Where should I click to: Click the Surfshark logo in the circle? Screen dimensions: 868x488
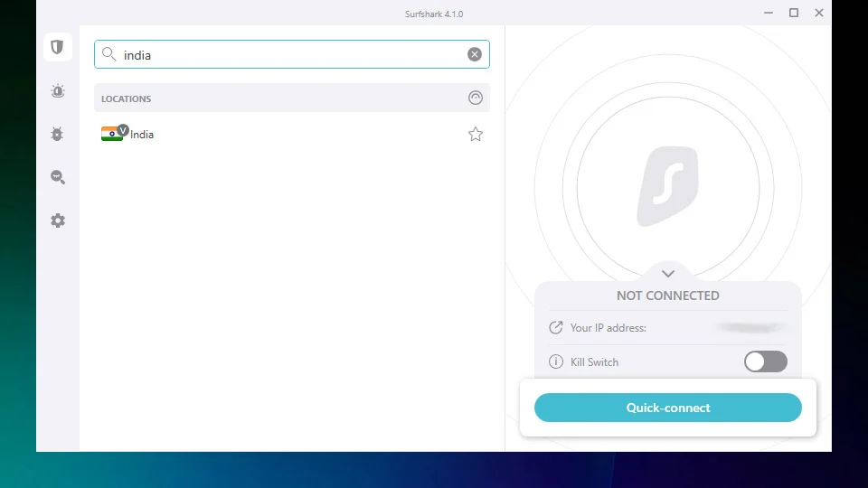(x=667, y=186)
